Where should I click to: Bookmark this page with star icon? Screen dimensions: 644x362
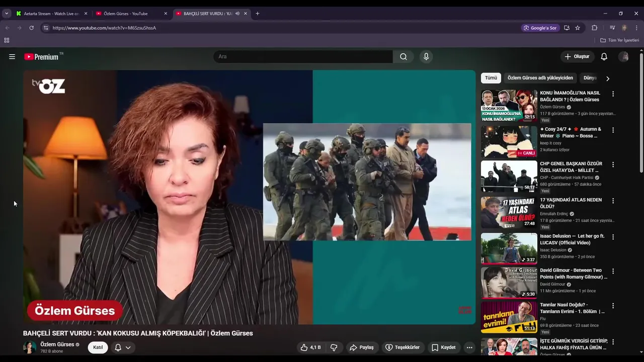point(578,28)
